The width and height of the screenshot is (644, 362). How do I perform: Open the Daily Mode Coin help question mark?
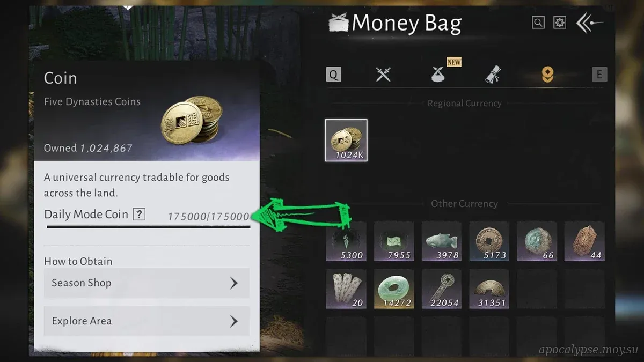click(139, 215)
